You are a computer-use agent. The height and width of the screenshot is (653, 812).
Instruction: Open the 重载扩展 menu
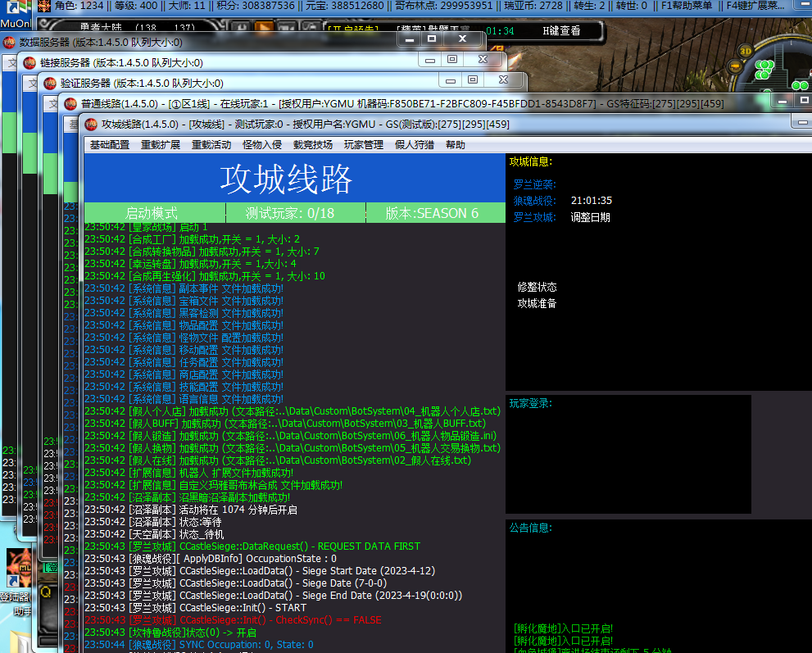point(161,144)
